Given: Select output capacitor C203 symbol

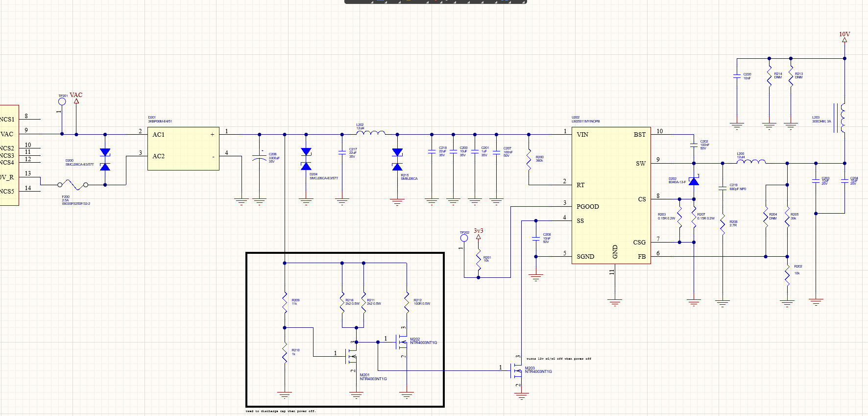Looking at the screenshot, I should click(x=816, y=181).
